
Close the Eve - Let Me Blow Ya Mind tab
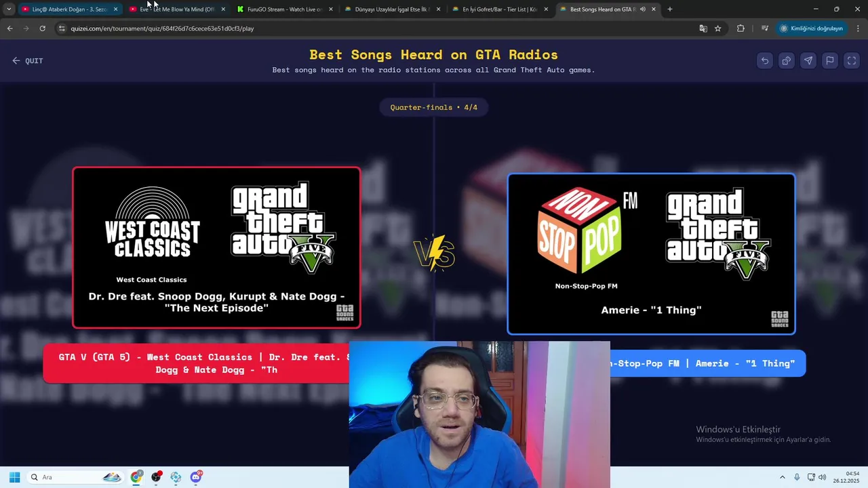tap(223, 9)
